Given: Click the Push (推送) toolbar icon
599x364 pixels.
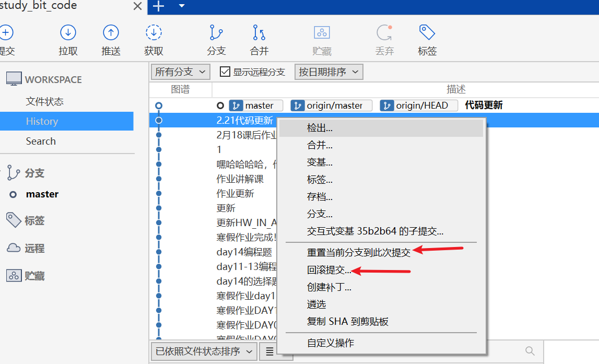Looking at the screenshot, I should (x=111, y=33).
